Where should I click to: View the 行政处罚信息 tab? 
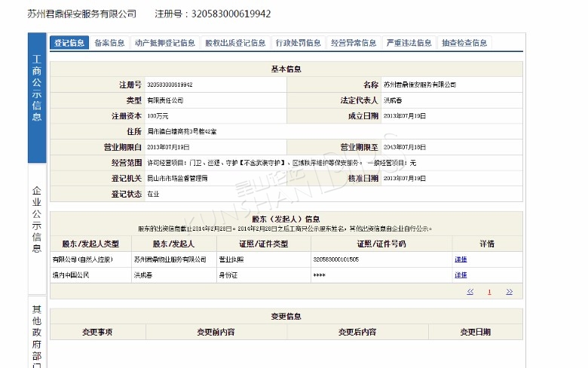point(298,43)
